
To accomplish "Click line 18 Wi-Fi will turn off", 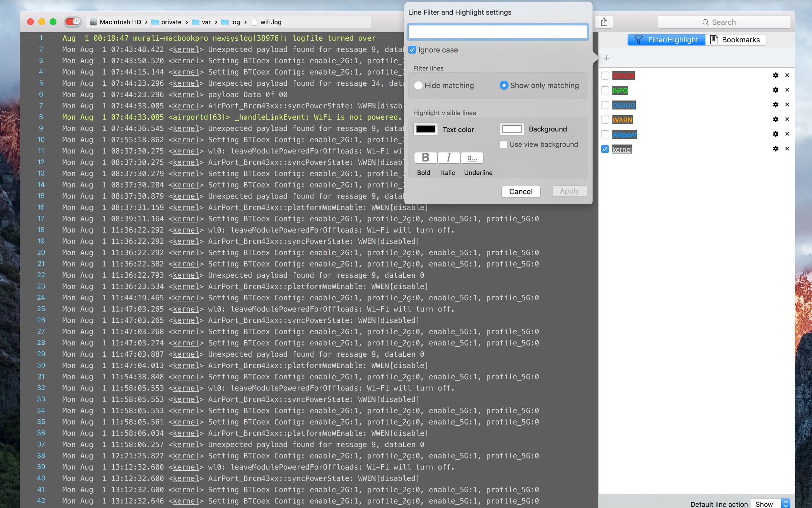I will point(258,230).
